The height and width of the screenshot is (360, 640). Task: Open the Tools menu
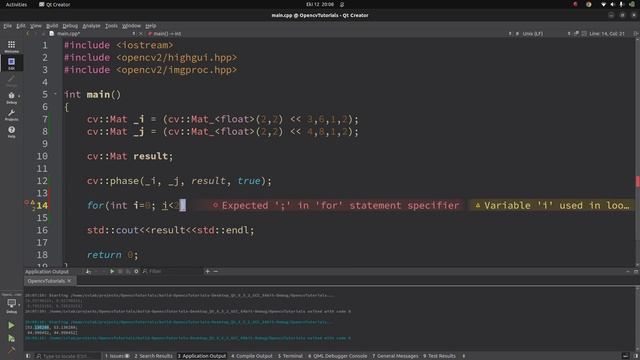[111, 26]
